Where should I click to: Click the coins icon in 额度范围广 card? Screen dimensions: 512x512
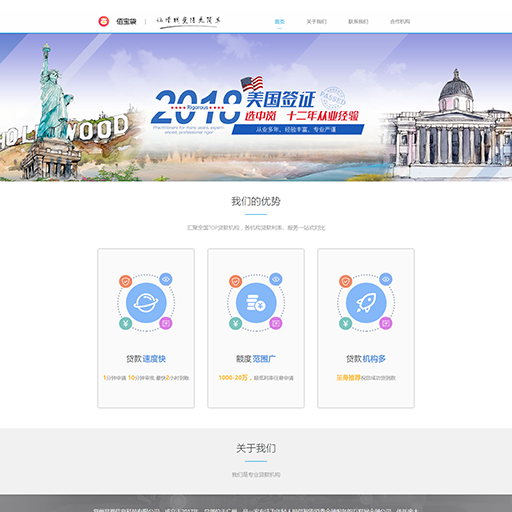pos(256,303)
